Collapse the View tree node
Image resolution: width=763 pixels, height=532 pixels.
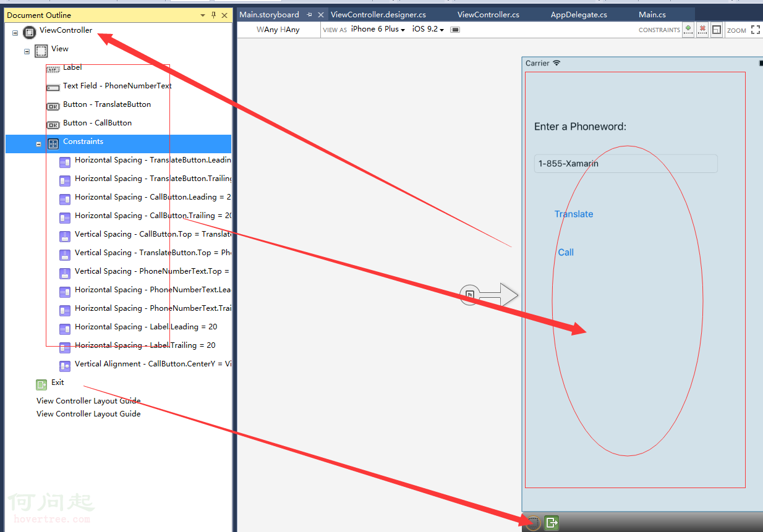(27, 52)
